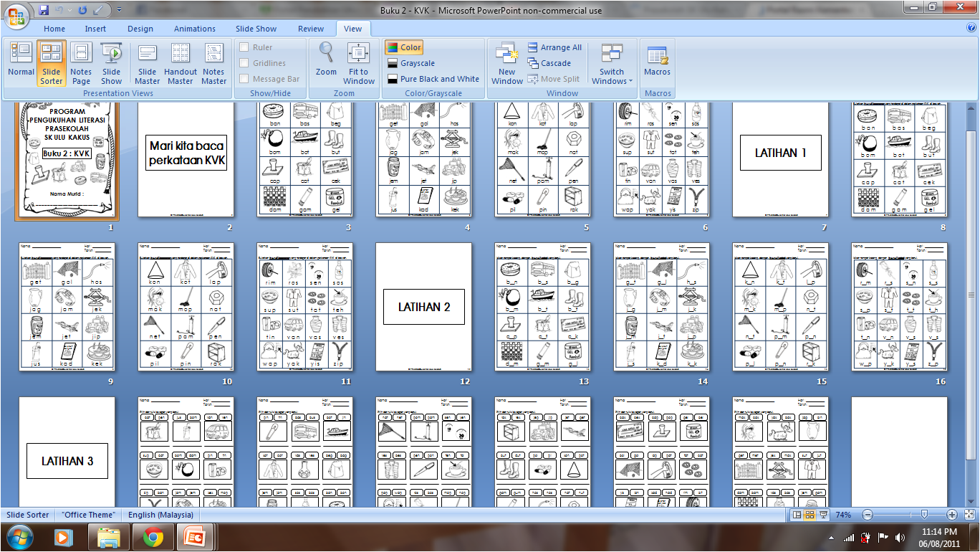Toggle the Gridlines checkbox
Viewport: 980px width, 552px height.
point(262,63)
